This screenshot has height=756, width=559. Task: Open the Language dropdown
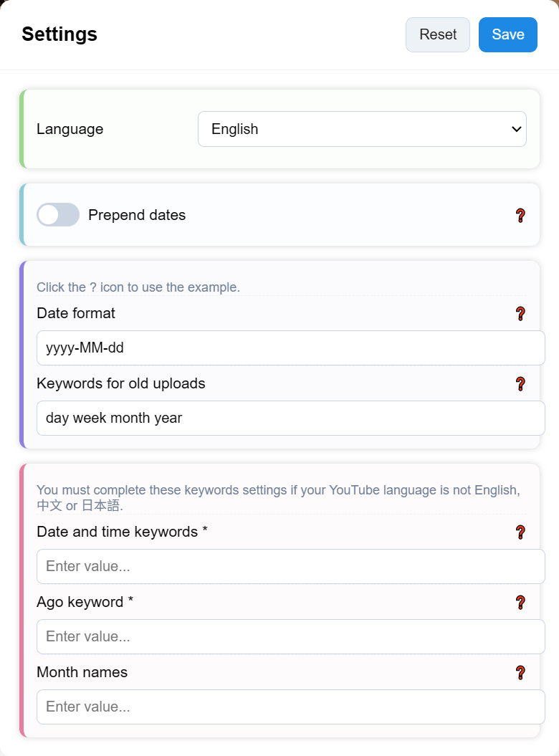click(x=362, y=129)
